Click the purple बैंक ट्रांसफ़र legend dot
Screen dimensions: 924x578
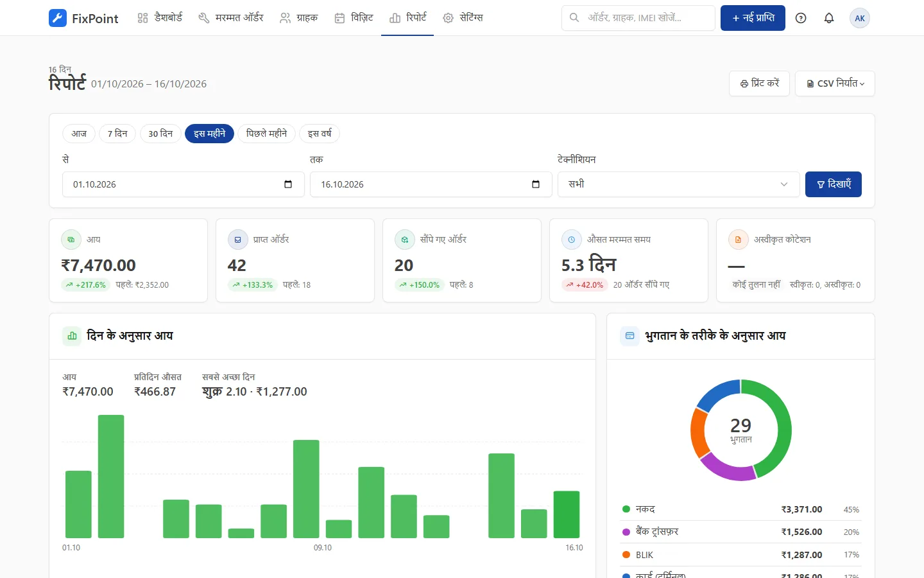pyautogui.click(x=626, y=532)
